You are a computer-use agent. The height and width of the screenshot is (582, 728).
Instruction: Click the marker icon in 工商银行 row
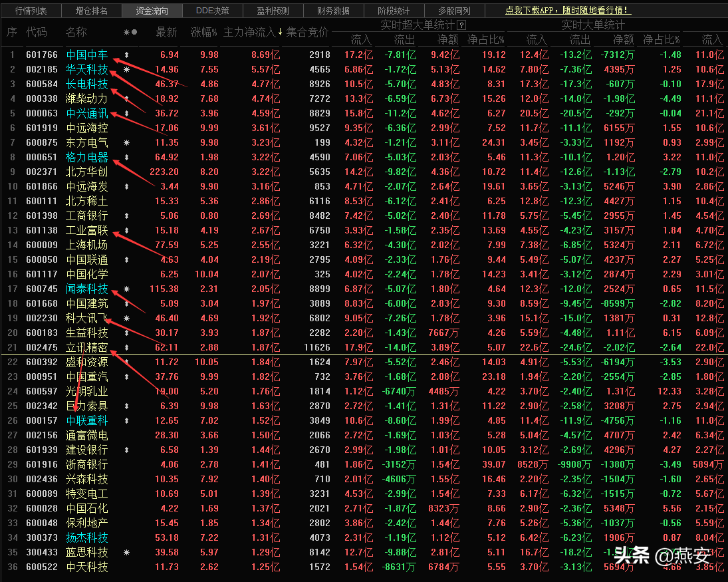click(127, 216)
